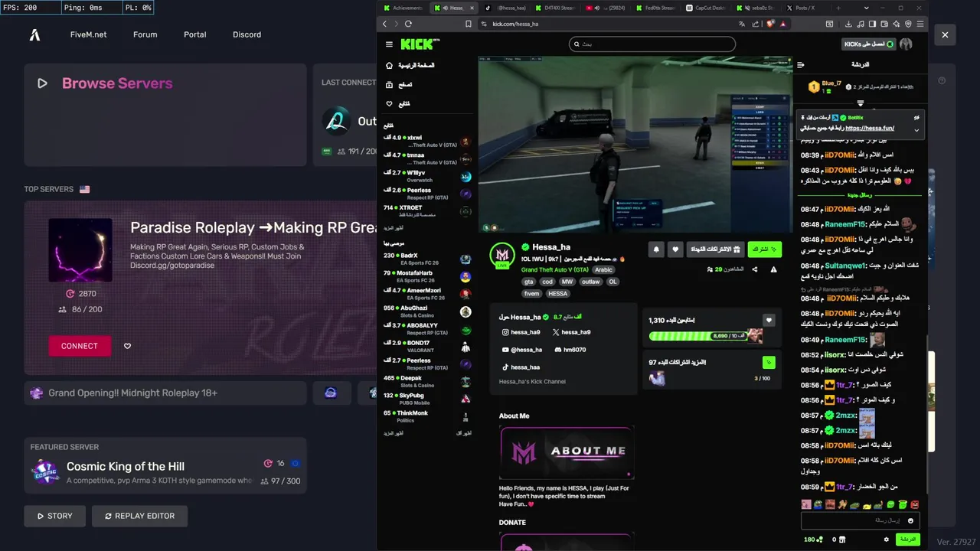Switch to the CapCut Desktop tab
The width and height of the screenshot is (980, 551).
(706, 8)
